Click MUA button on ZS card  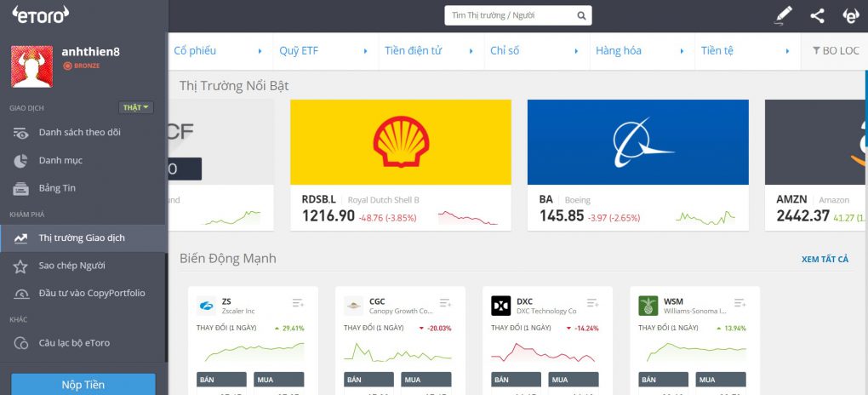pyautogui.click(x=279, y=381)
